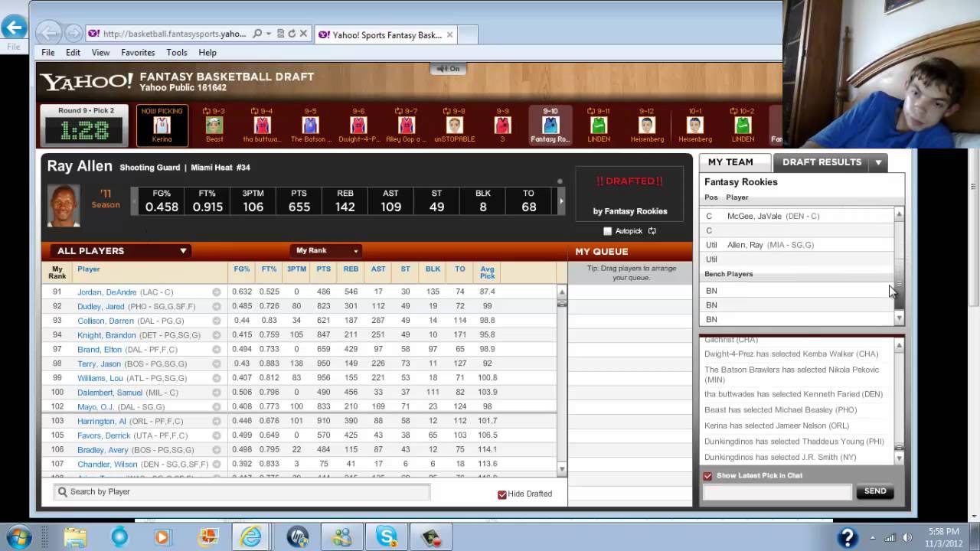Click the add icon on Terry, Jason row
This screenshot has height=551, width=980.
click(x=216, y=364)
